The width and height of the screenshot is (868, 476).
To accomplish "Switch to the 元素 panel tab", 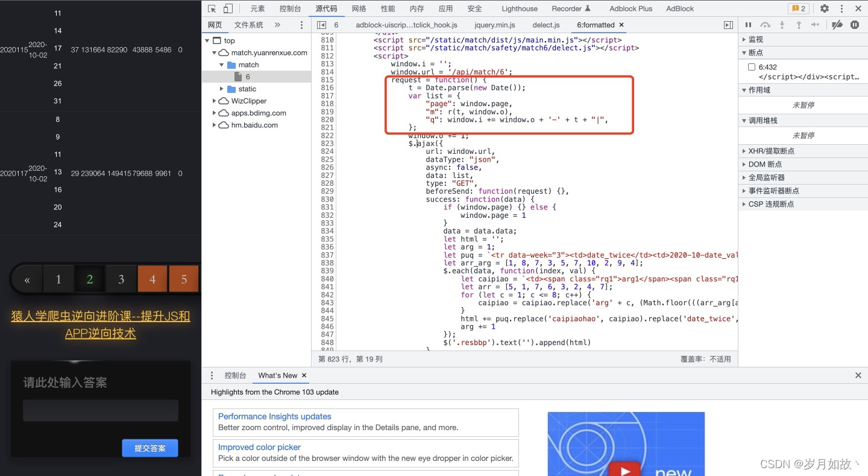I will point(257,8).
